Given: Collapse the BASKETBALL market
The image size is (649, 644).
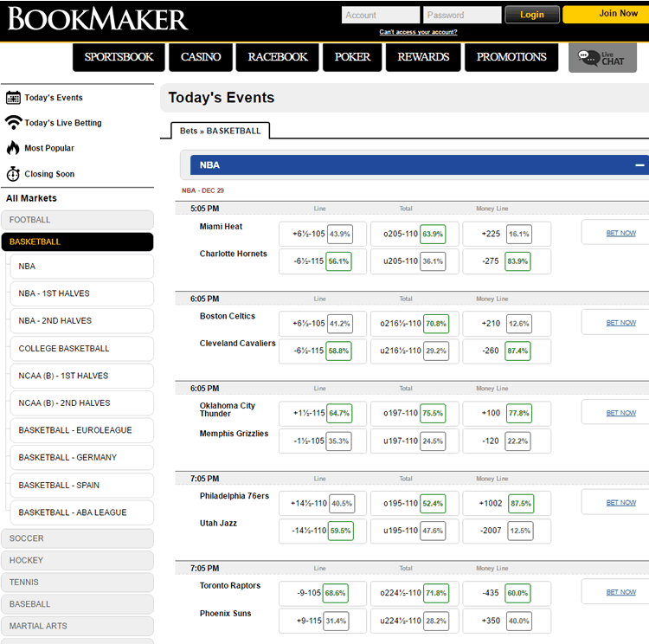Looking at the screenshot, I should pos(77,241).
